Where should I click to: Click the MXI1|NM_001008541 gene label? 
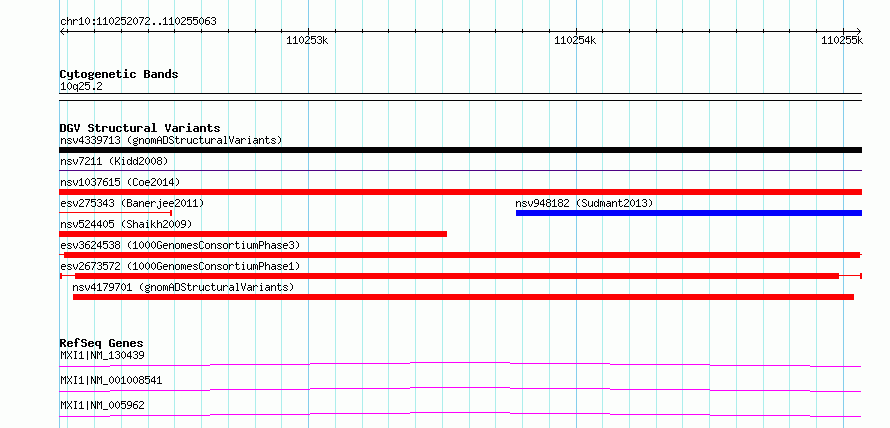111,380
